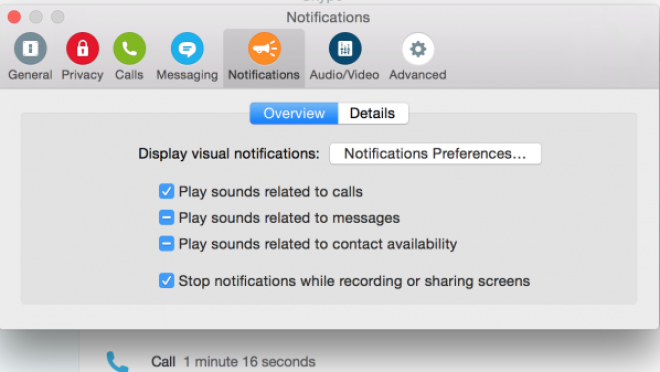Uncheck Stop notifications while recording or sharing screens
The width and height of the screenshot is (660, 372).
166,280
